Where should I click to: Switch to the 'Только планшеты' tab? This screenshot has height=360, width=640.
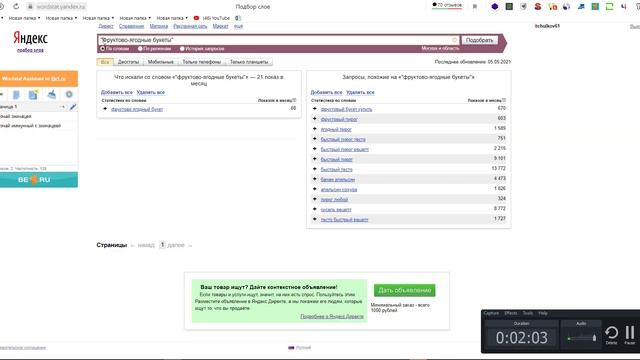click(249, 62)
